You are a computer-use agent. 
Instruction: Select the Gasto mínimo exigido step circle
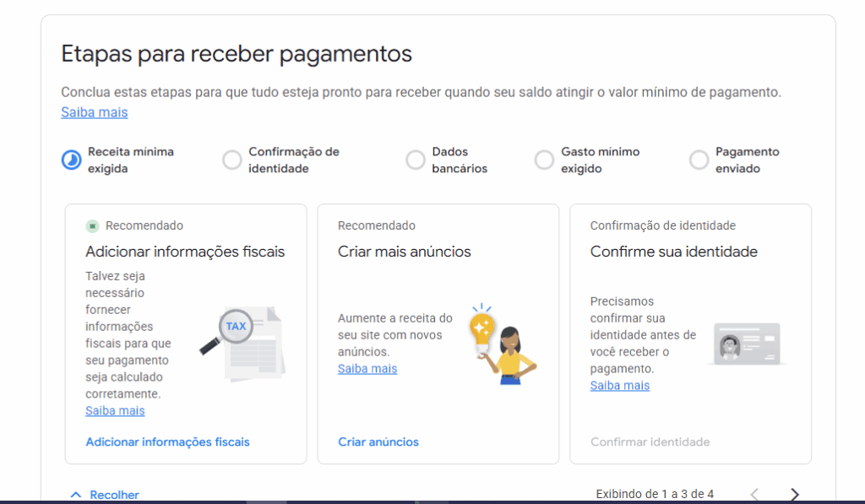tap(545, 160)
